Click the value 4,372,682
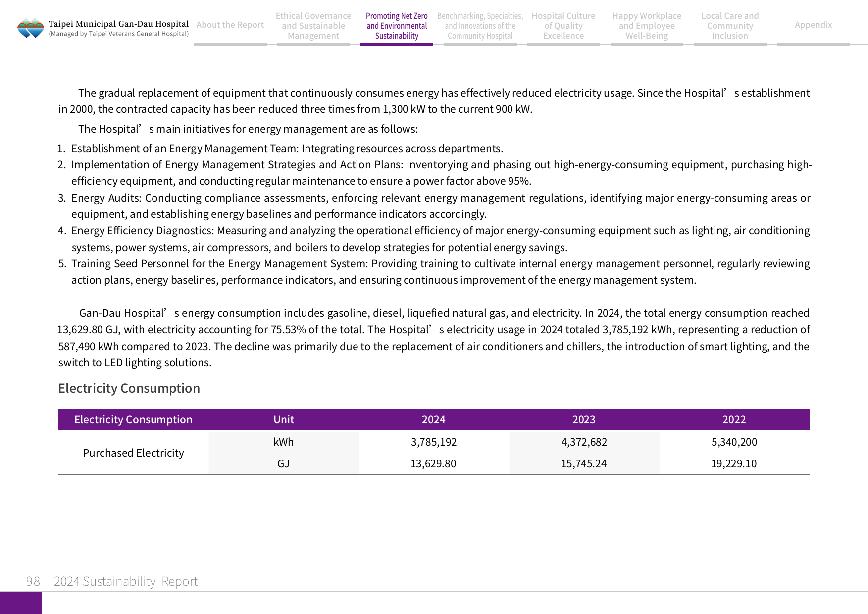Image resolution: width=868 pixels, height=614 pixels. coord(584,442)
